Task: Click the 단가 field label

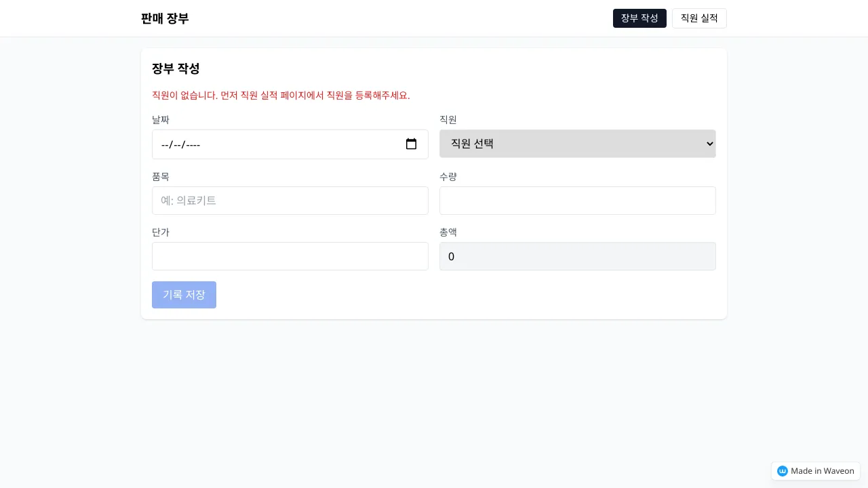Action: point(161,232)
